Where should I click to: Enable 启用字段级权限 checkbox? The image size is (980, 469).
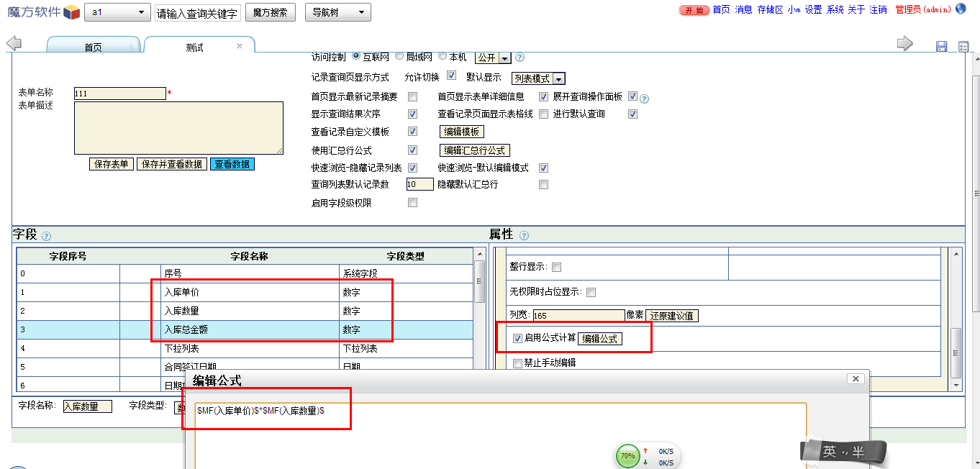coord(413,203)
